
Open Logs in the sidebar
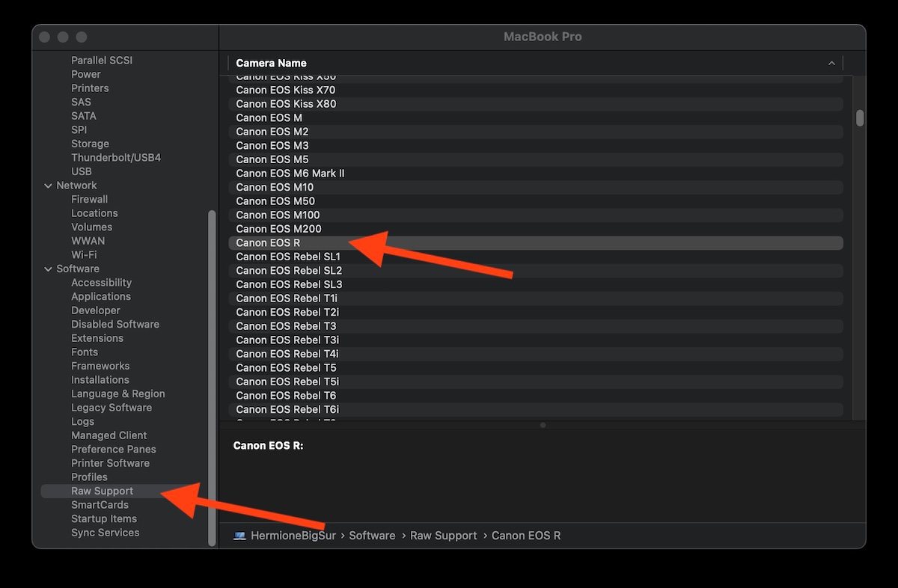tap(82, 421)
